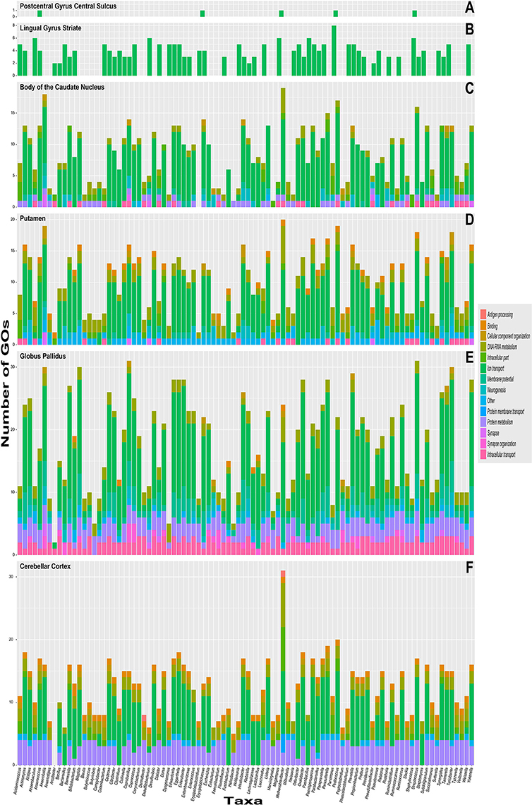Click the 'Globus Pallidus' panel title
532x805 pixels.
pos(42,356)
